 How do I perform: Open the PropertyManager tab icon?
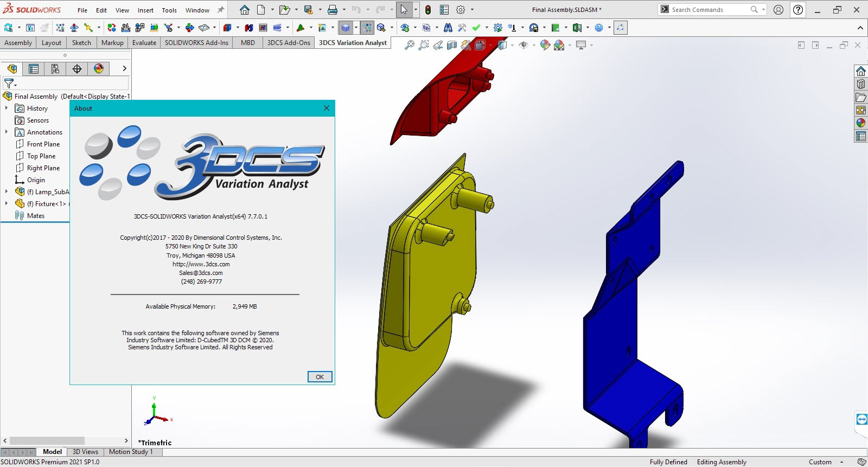coord(34,68)
